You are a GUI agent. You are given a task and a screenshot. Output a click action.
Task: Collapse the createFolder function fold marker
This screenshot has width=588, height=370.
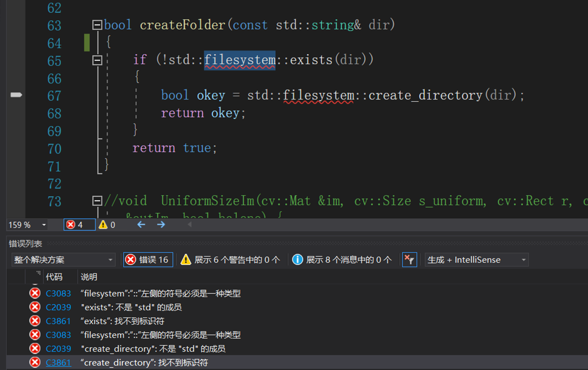(96, 24)
